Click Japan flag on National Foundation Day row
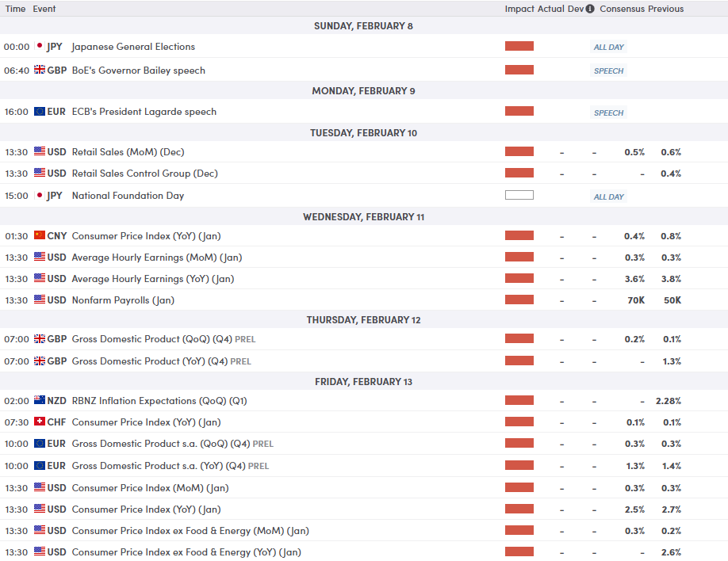The height and width of the screenshot is (561, 728). click(40, 196)
